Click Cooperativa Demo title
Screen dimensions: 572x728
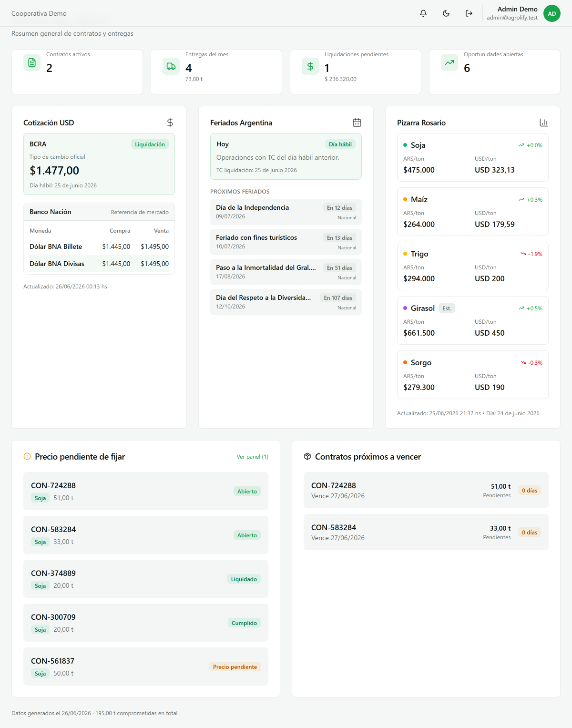[39, 13]
